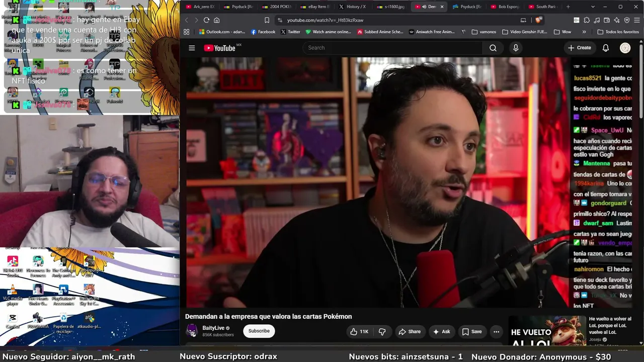The height and width of the screenshot is (362, 644).
Task: Open the Create menu on YouTube
Action: 579,48
